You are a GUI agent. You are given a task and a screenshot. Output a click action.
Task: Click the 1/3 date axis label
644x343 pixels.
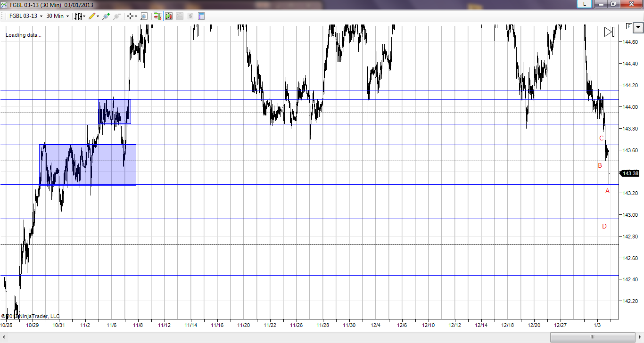(597, 325)
